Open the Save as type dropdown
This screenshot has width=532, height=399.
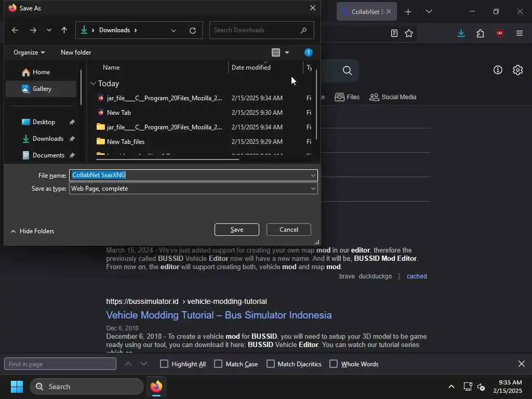pyautogui.click(x=193, y=189)
